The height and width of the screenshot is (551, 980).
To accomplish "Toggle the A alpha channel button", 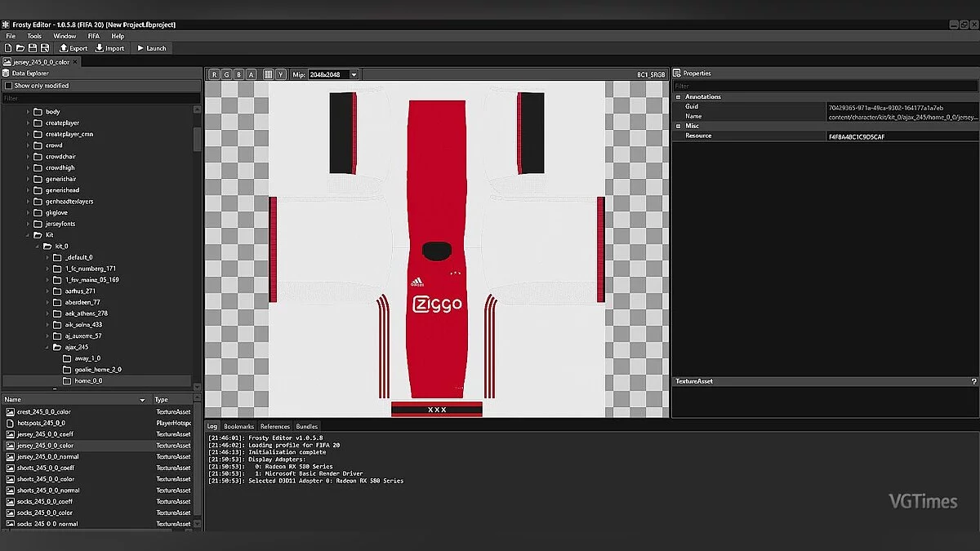I will (251, 74).
